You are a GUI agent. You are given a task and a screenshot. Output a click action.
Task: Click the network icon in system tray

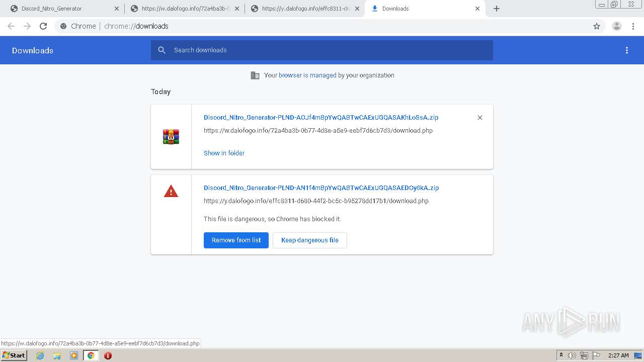[x=584, y=355]
